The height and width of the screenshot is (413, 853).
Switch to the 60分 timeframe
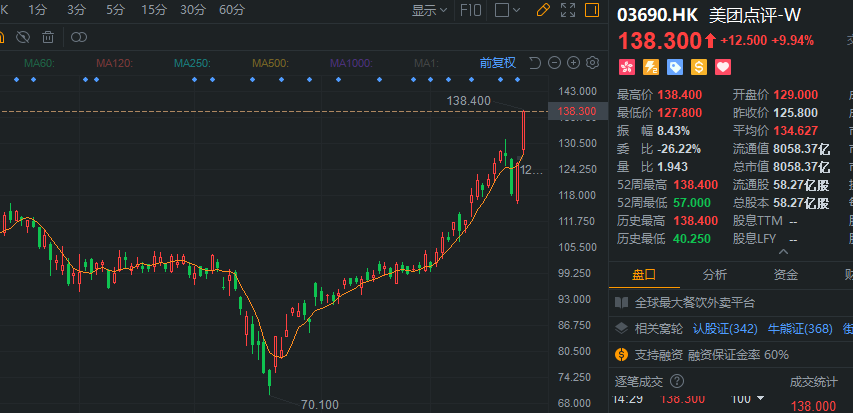coord(232,10)
